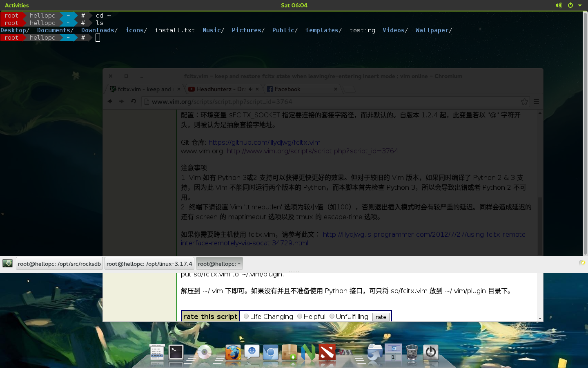Bookmark the page with the star icon in Chromium
588x368 pixels.
click(x=525, y=101)
